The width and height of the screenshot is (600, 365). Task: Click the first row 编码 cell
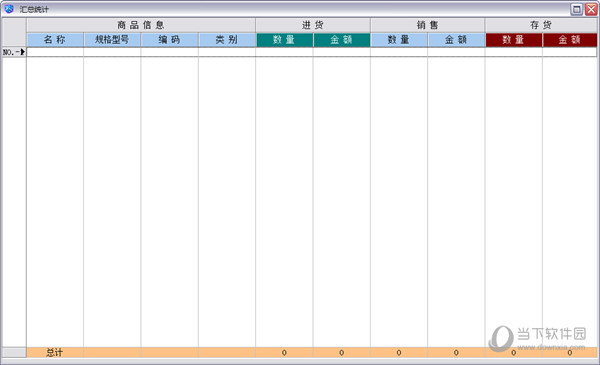(x=170, y=52)
